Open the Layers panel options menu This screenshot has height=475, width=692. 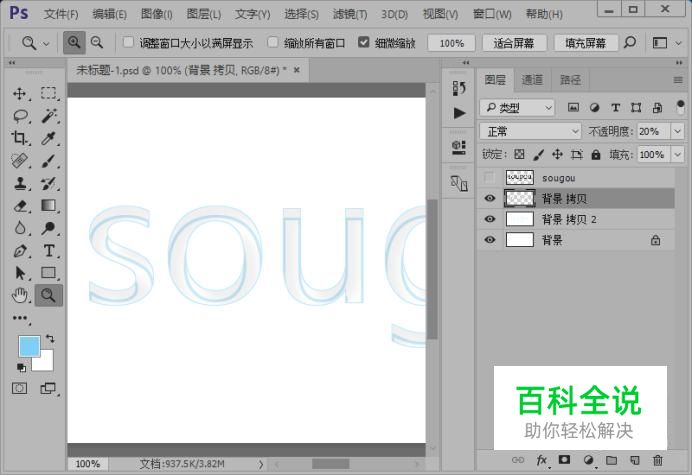(678, 80)
